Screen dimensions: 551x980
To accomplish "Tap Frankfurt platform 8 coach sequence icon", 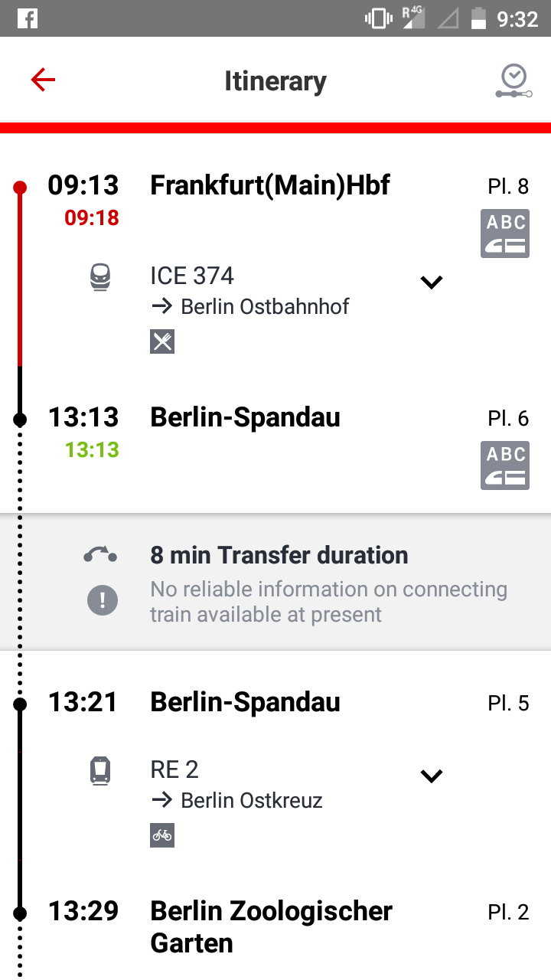I will click(x=505, y=234).
